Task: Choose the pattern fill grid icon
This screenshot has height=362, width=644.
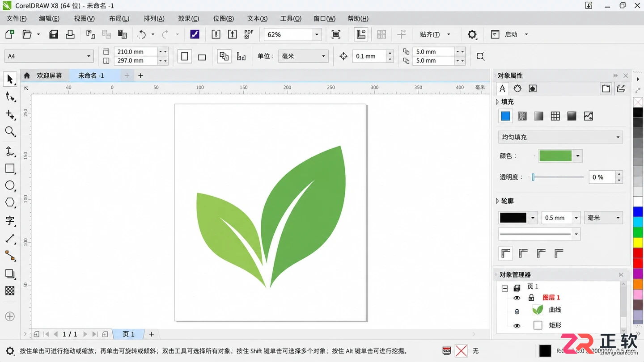Action: pyautogui.click(x=555, y=116)
